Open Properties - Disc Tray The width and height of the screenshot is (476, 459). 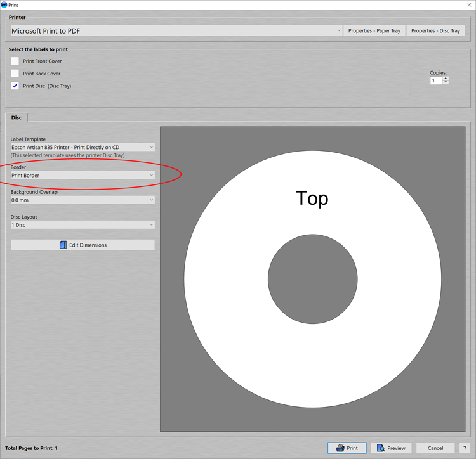(x=435, y=30)
